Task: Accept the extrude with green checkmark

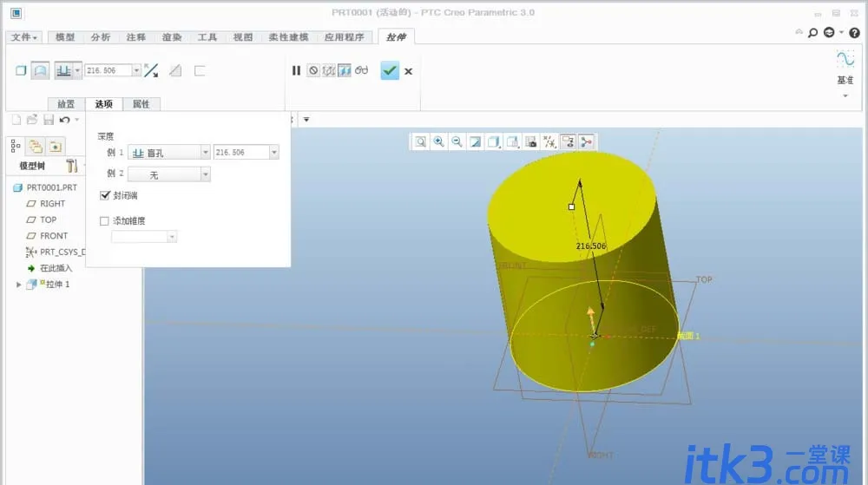Action: 390,71
